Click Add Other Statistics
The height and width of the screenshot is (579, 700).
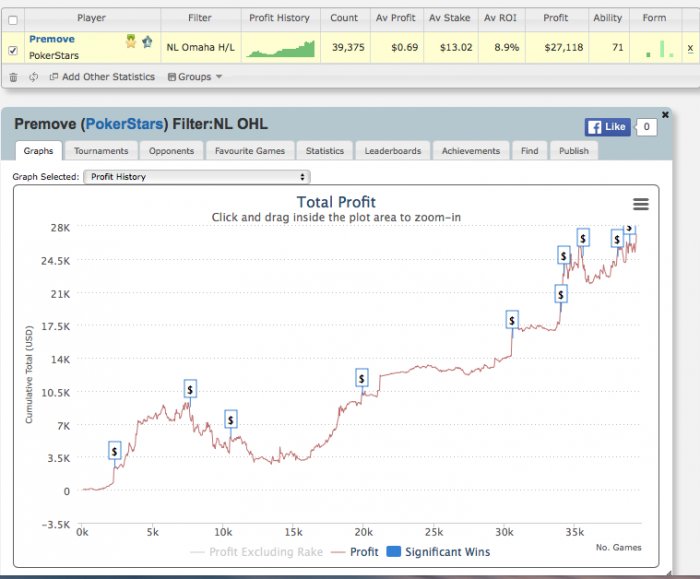[x=102, y=77]
